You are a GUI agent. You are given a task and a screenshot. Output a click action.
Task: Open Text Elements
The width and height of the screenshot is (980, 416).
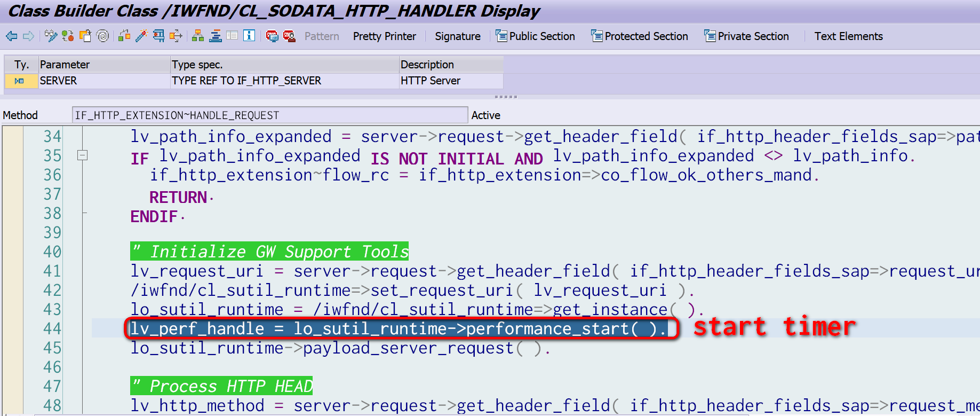point(848,36)
